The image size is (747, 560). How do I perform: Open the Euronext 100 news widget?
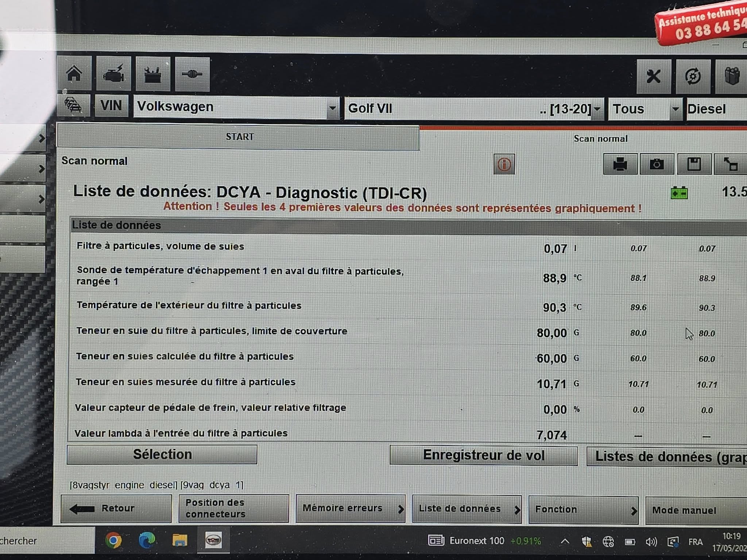click(x=484, y=541)
